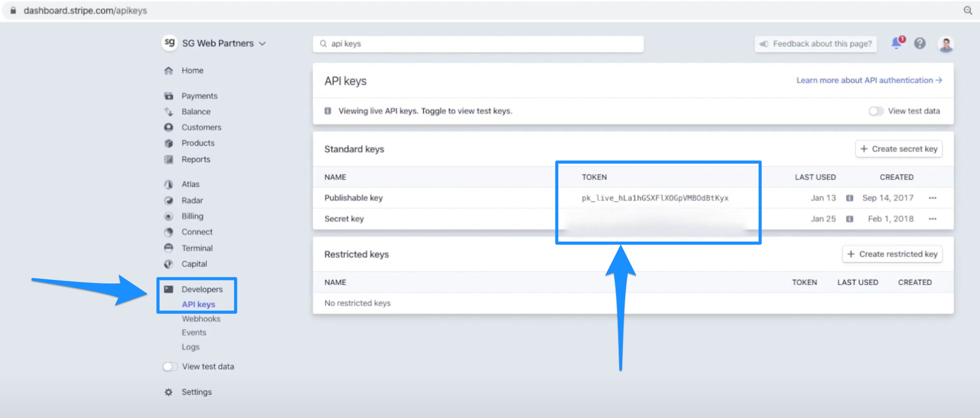Select the Products cube icon
980x418 pixels.
point(169,143)
